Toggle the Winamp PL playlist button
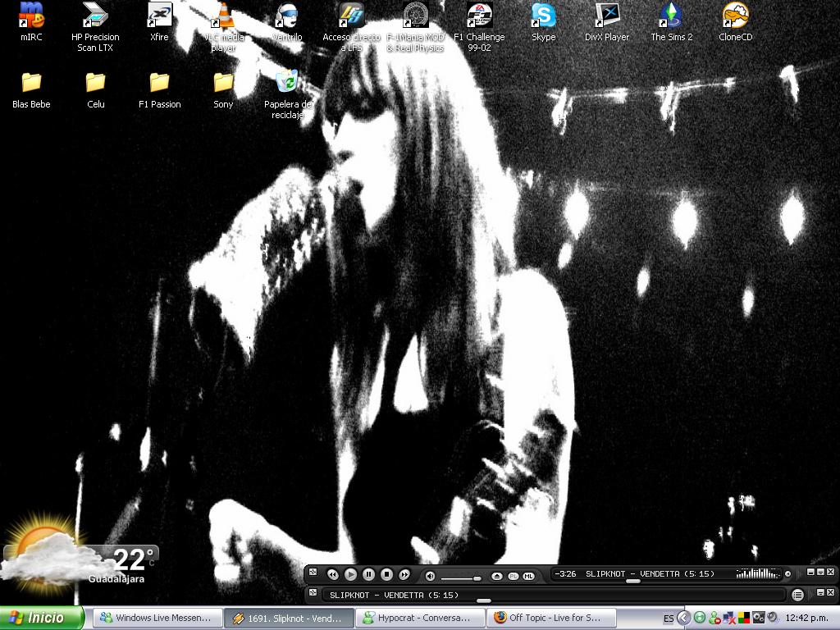 [514, 577]
